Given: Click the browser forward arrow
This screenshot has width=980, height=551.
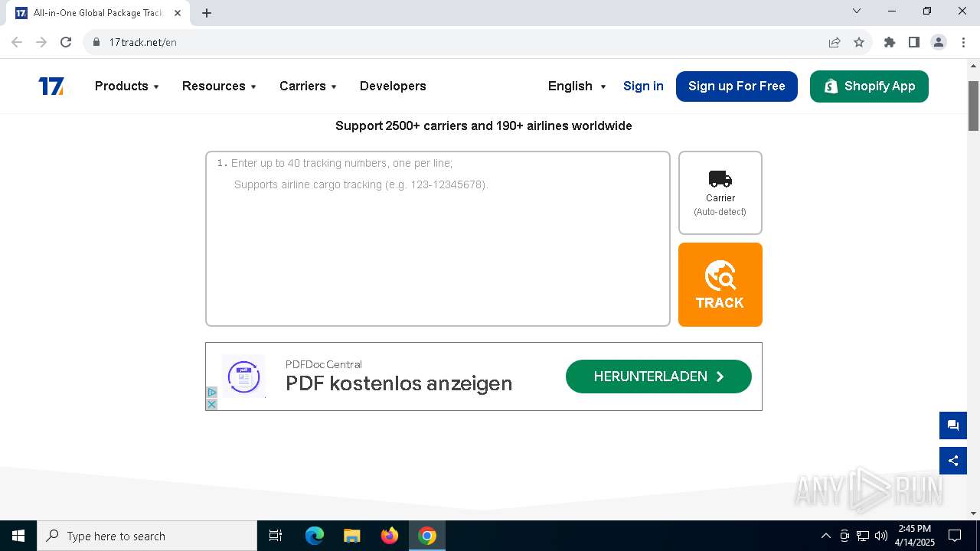Looking at the screenshot, I should 41,42.
